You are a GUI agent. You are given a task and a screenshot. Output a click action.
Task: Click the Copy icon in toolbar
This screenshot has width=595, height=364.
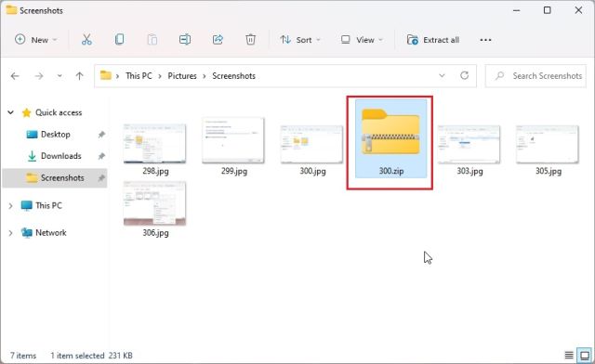tap(119, 39)
